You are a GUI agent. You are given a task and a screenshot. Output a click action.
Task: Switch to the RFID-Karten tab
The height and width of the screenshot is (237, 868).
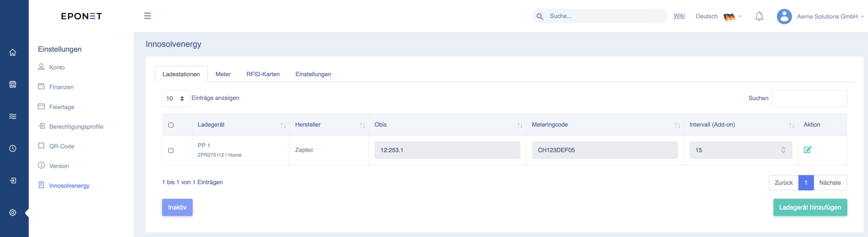pos(263,74)
